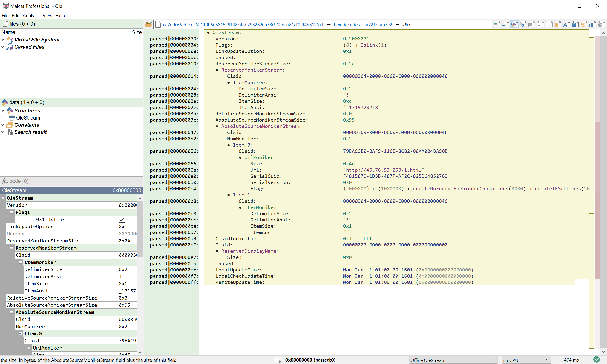
Task: Follow the .rtf file breadcrumb link
Action: (244, 25)
